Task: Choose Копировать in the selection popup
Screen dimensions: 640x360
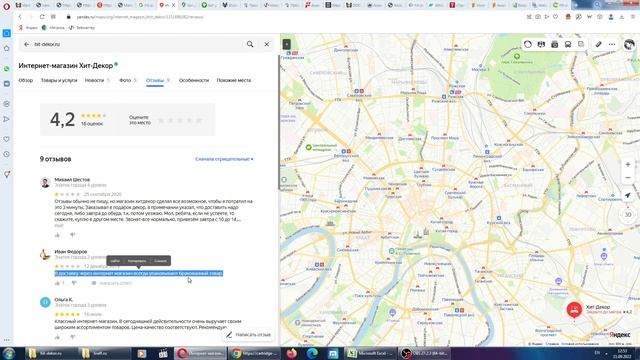Action: point(137,260)
